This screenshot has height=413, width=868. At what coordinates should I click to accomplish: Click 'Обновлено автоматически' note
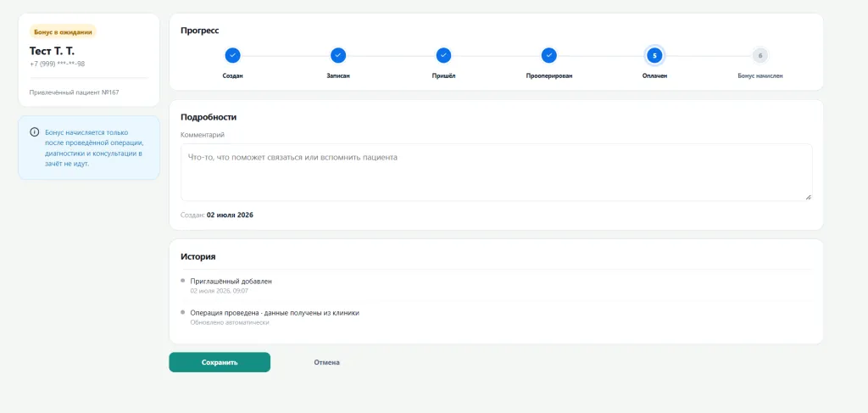[230, 322]
